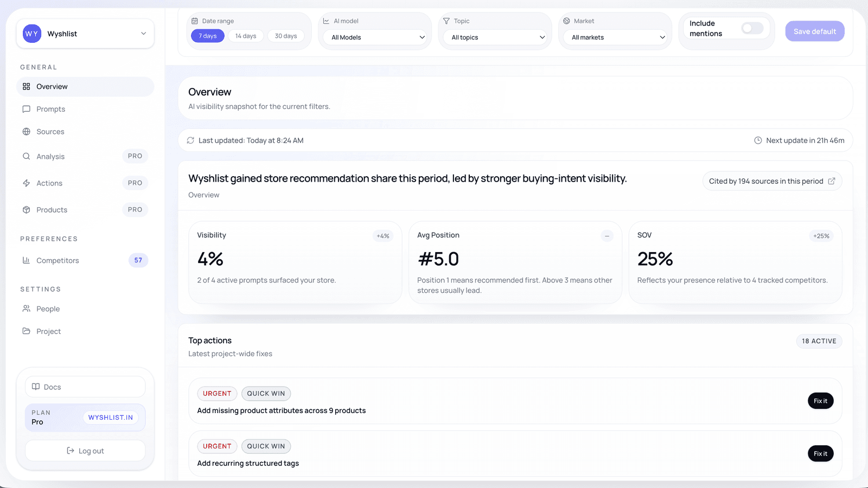Screen dimensions: 868x488
Task: Click the SOV +25% change badge
Action: (821, 236)
